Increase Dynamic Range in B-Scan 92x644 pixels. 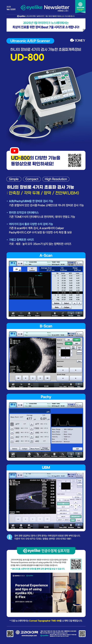[76, 378]
